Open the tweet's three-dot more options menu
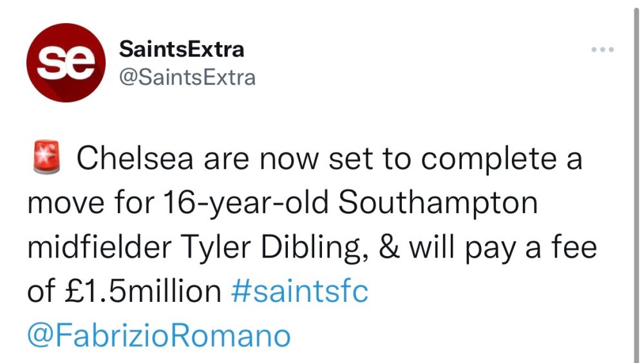The image size is (644, 363). [x=603, y=51]
